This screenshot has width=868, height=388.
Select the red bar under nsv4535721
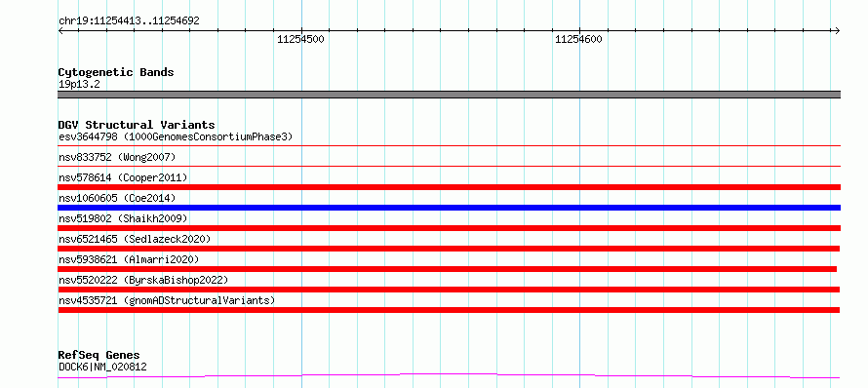coord(449,310)
